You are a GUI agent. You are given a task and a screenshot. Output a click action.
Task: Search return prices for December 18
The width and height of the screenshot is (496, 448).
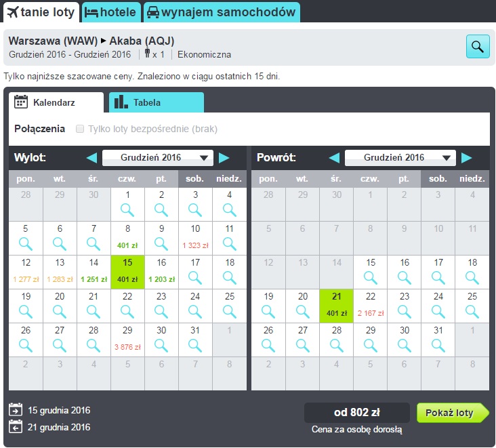click(472, 278)
